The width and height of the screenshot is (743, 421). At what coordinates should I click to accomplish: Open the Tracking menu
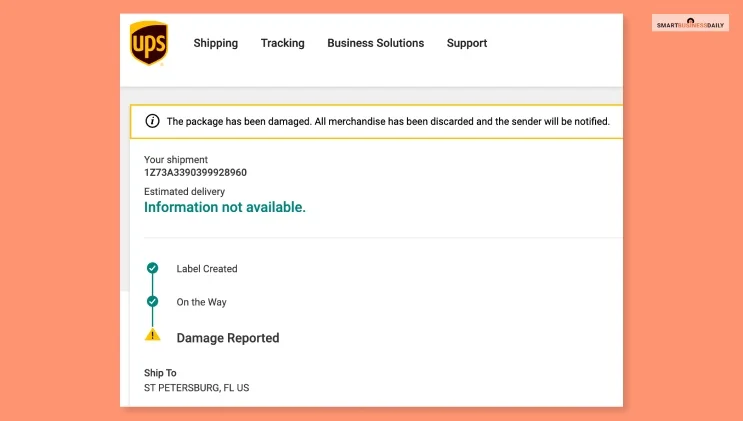[x=282, y=43]
